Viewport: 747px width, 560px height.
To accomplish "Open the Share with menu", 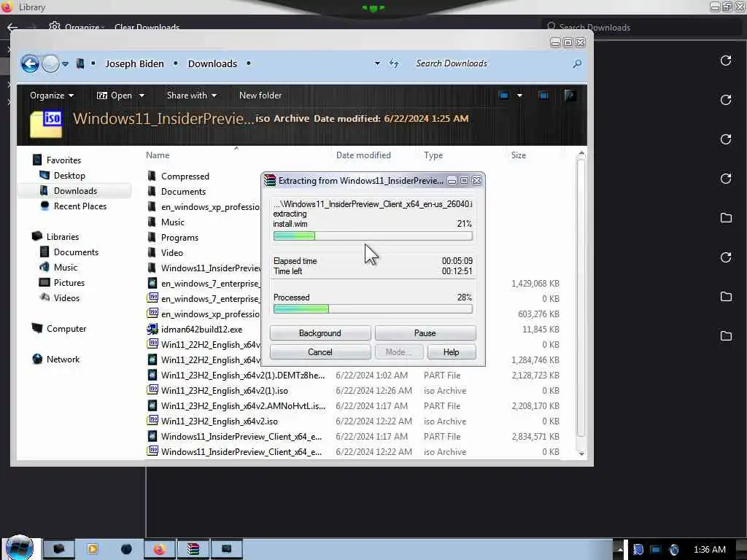I will tap(192, 96).
